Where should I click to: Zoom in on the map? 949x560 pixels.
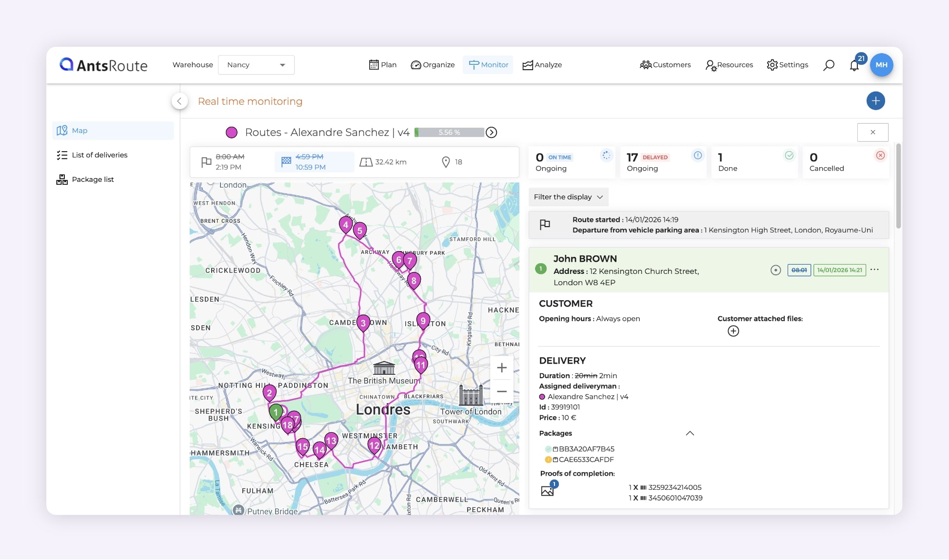pyautogui.click(x=501, y=368)
